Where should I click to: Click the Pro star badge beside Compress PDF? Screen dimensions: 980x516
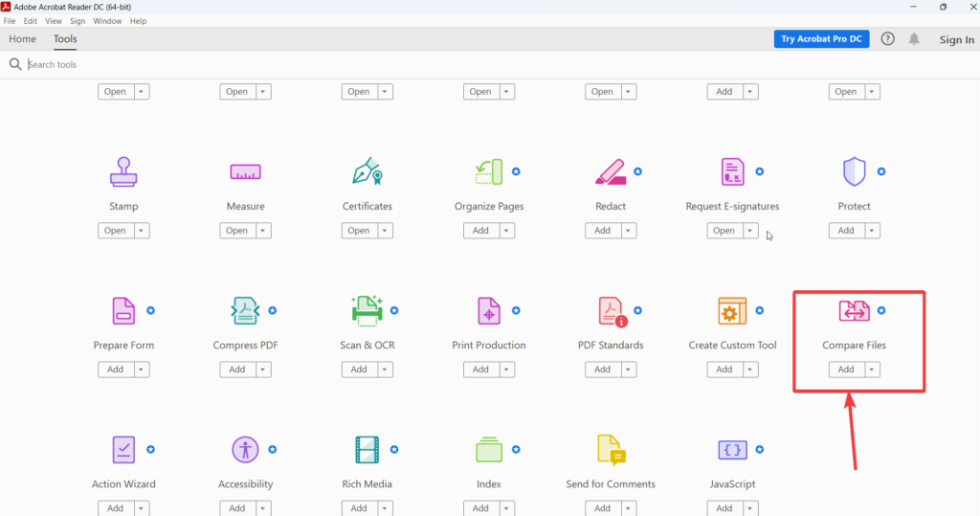(x=273, y=310)
